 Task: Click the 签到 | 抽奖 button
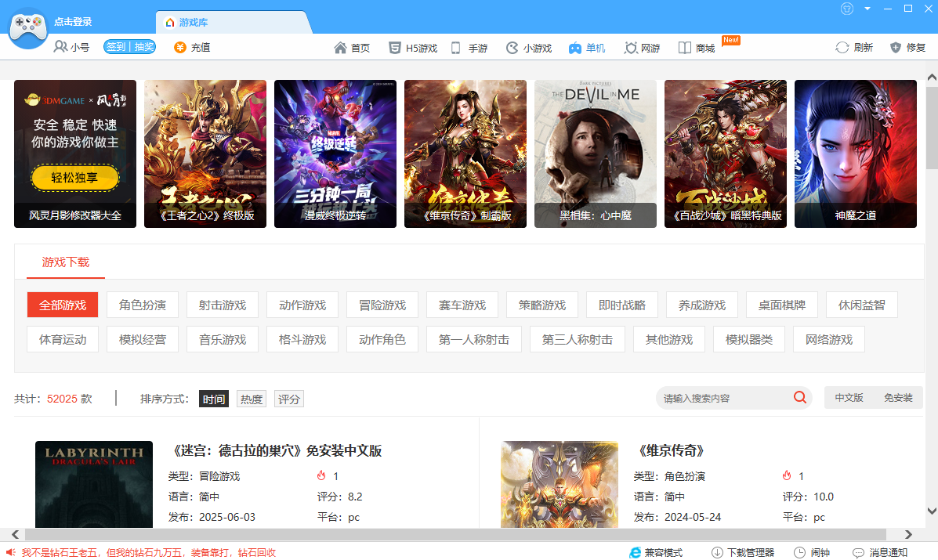point(130,47)
